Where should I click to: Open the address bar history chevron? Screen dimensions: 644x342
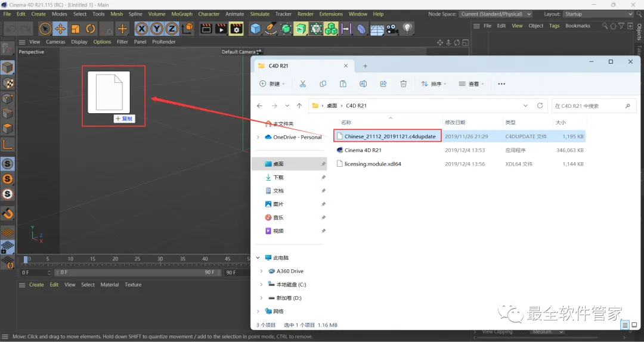point(525,105)
